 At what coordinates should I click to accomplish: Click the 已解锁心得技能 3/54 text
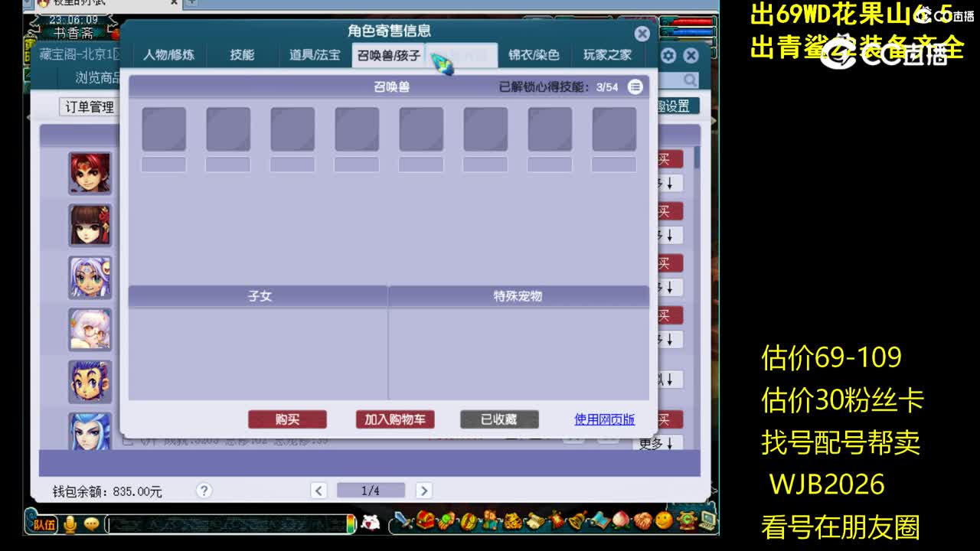tap(558, 87)
